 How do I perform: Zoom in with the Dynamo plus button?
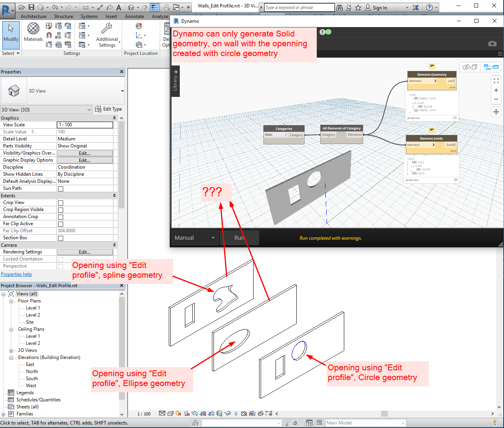(496, 90)
